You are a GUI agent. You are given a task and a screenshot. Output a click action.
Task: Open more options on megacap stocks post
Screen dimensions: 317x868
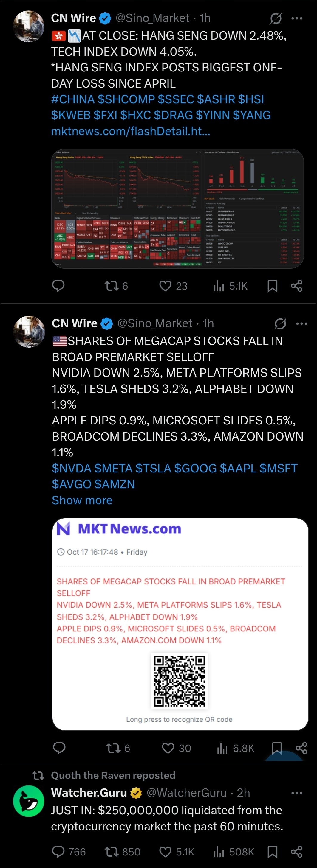tap(301, 324)
